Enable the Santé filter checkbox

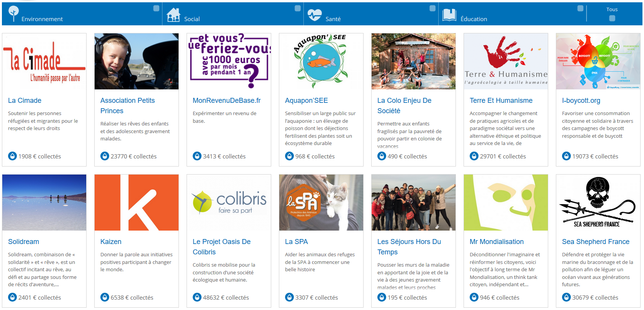pos(433,8)
